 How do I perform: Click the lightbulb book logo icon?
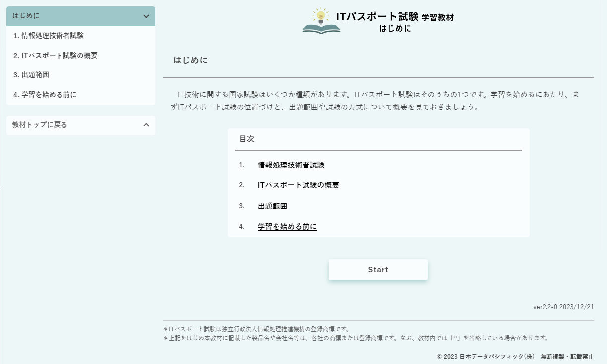tap(321, 21)
